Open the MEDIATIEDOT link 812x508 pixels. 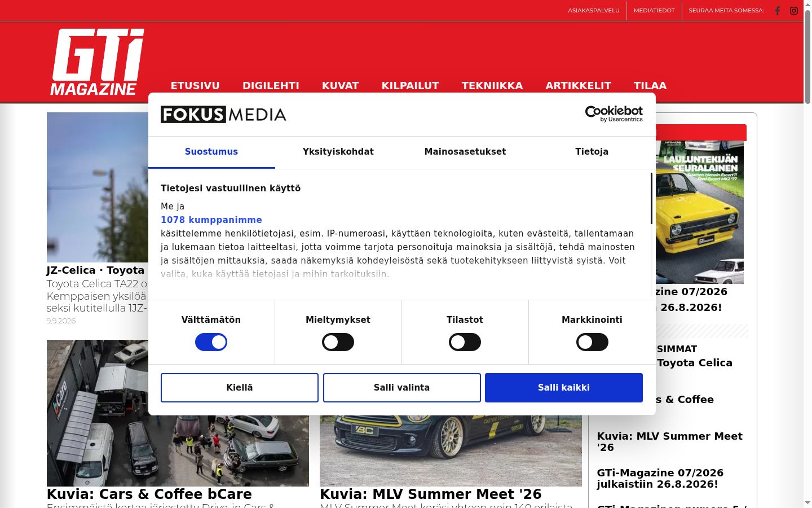(x=654, y=11)
